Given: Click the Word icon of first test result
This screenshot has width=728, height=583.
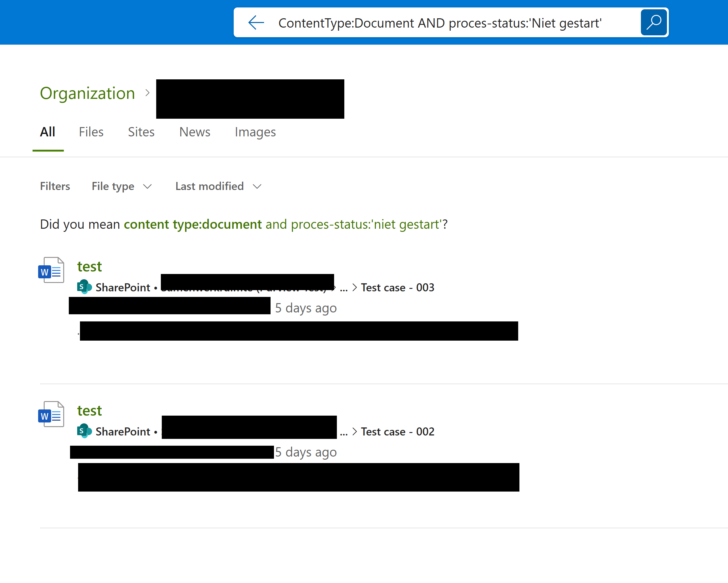Looking at the screenshot, I should tap(51, 270).
